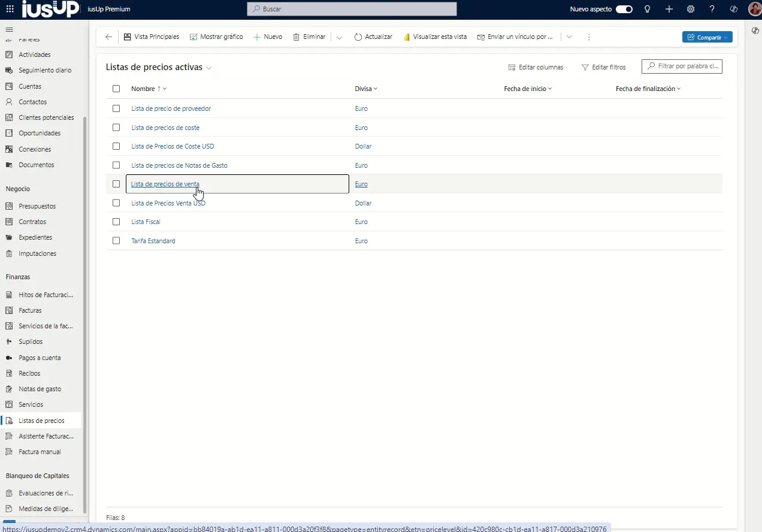The image size is (762, 532).
Task: Open the app launcher waffle icon
Action: 10,9
